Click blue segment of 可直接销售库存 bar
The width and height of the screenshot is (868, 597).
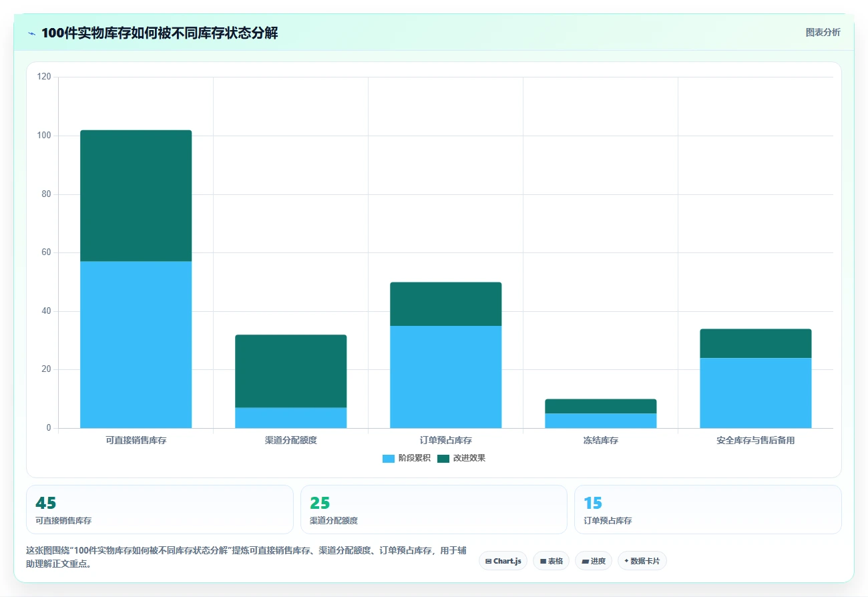coord(136,345)
